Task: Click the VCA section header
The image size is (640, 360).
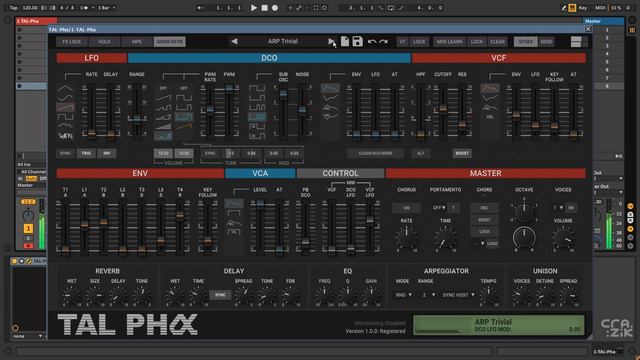Action: point(260,173)
